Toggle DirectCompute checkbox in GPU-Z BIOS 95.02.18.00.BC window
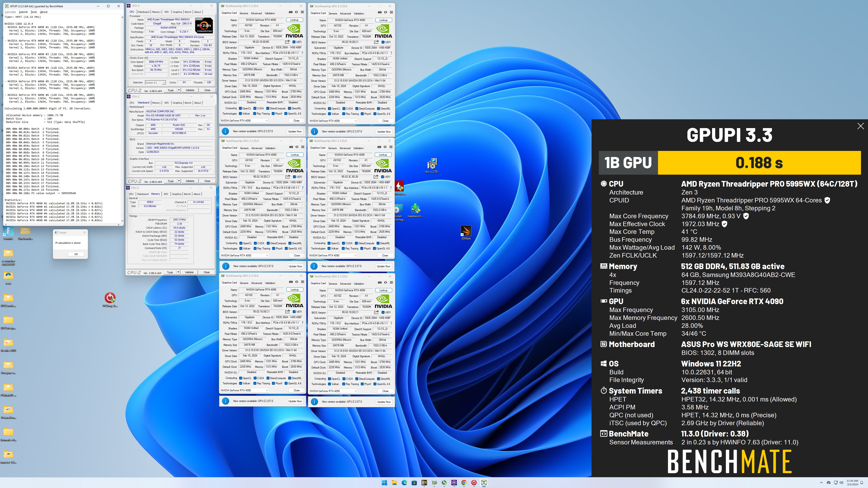 [x=268, y=108]
